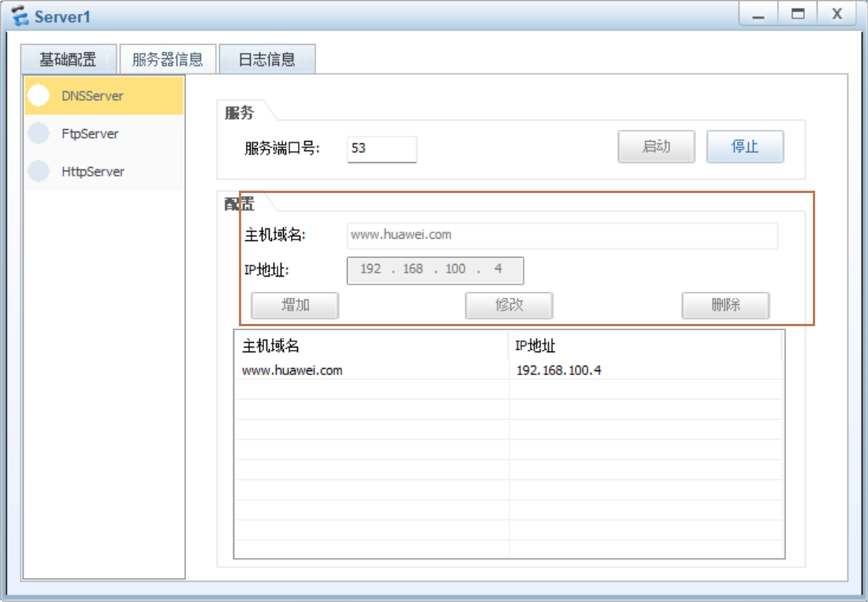Minimize the Server1 window

[758, 14]
